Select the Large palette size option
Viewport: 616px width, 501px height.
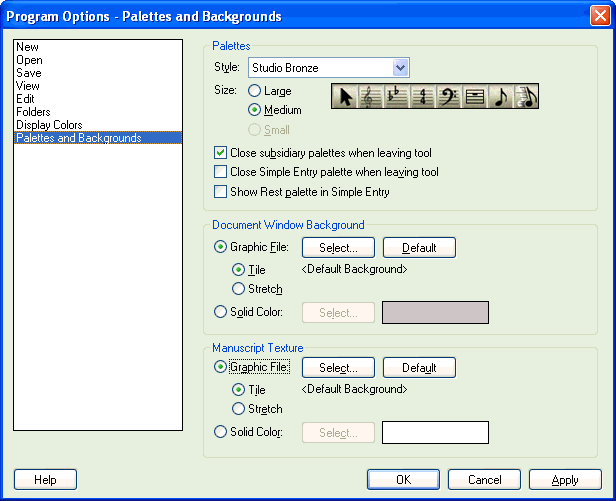pyautogui.click(x=254, y=91)
